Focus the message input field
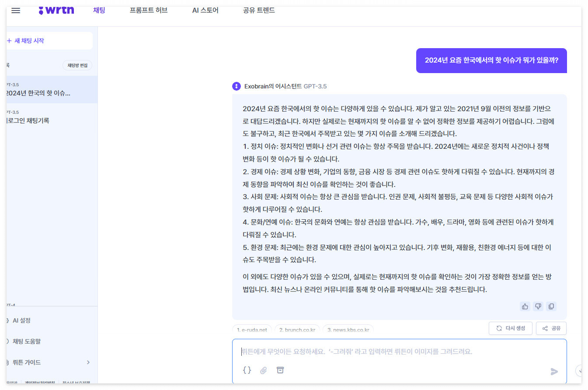This screenshot has width=588, height=390. coord(399,351)
